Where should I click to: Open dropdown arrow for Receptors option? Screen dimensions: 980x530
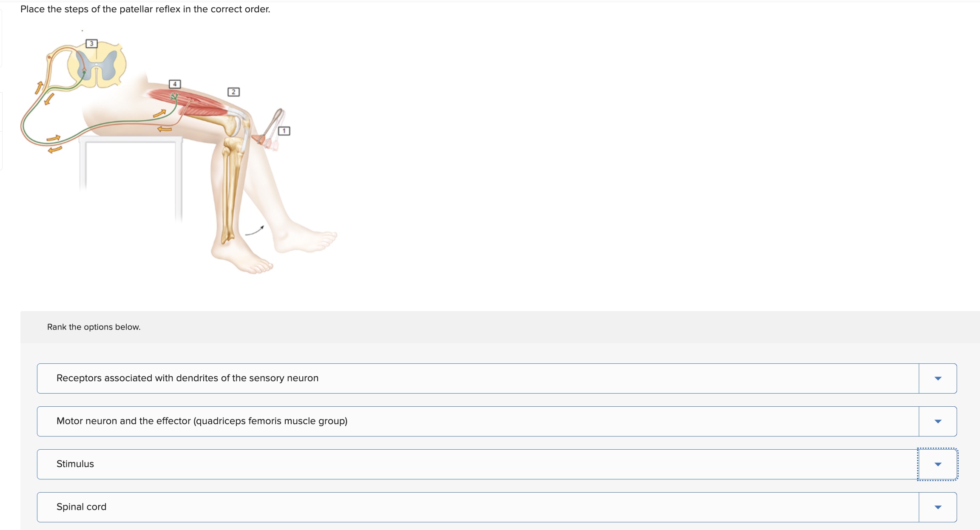click(x=937, y=378)
